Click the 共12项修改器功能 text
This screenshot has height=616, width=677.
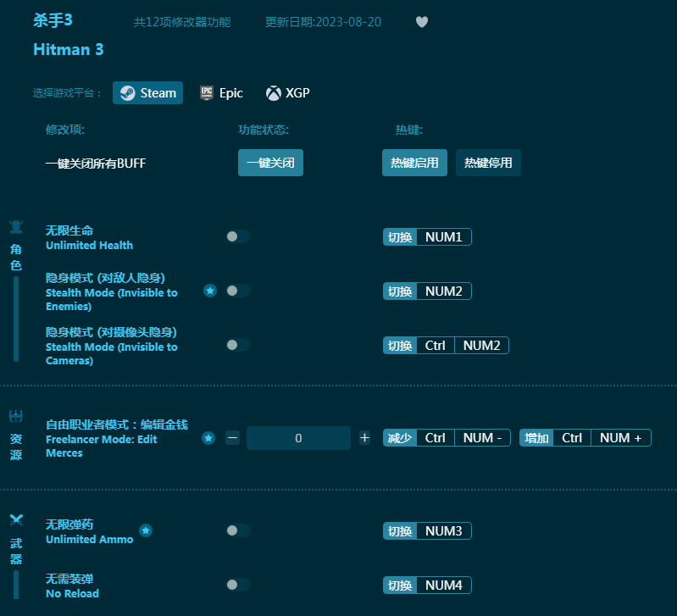182,22
